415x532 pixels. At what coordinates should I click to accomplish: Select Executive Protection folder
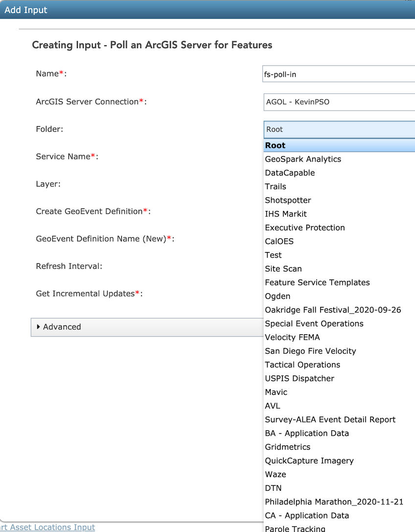point(339,228)
